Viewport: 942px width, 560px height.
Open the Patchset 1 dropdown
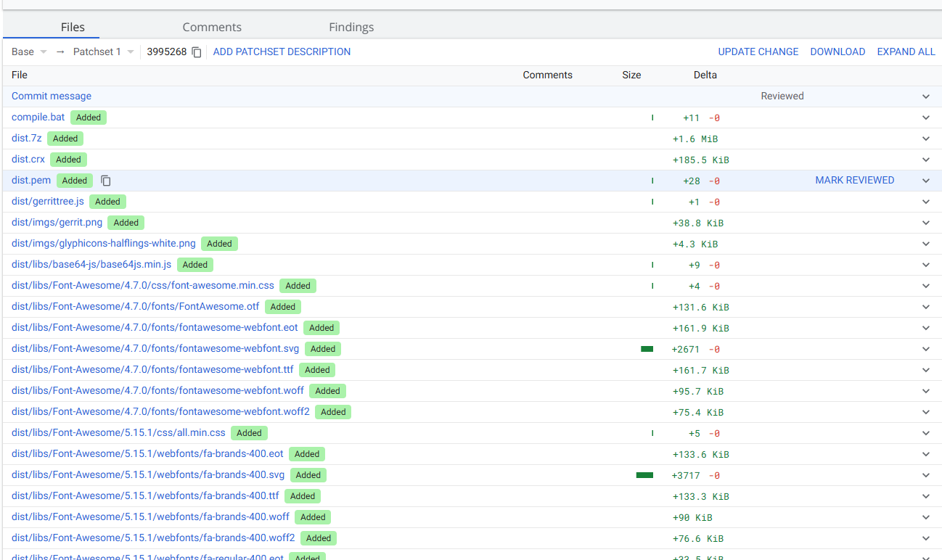coord(104,52)
